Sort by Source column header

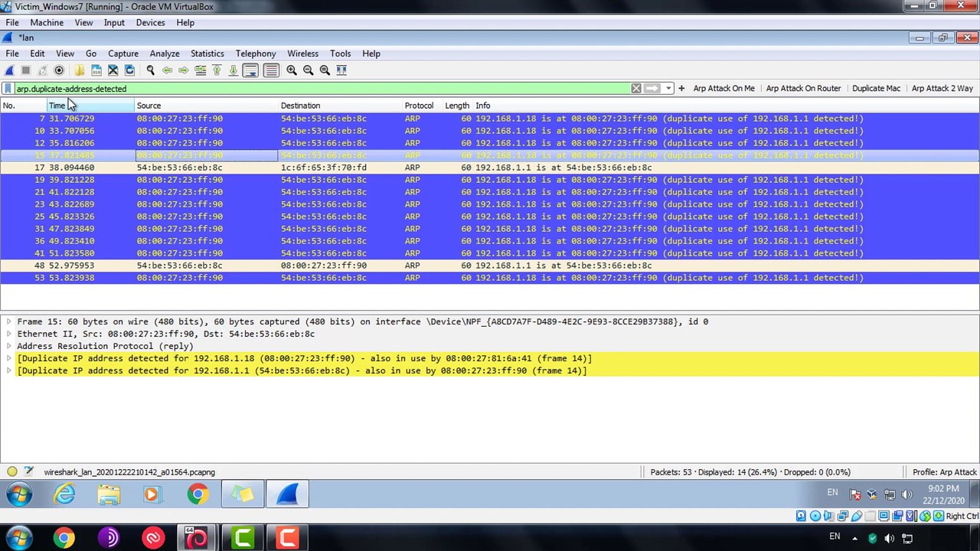point(207,106)
